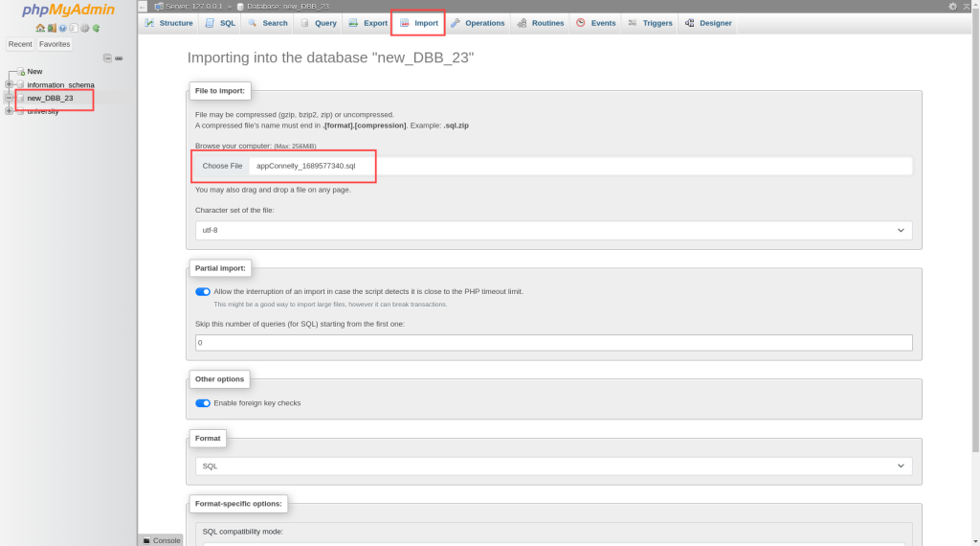980x546 pixels.
Task: Toggle the allow import interruption switch
Action: tap(203, 291)
